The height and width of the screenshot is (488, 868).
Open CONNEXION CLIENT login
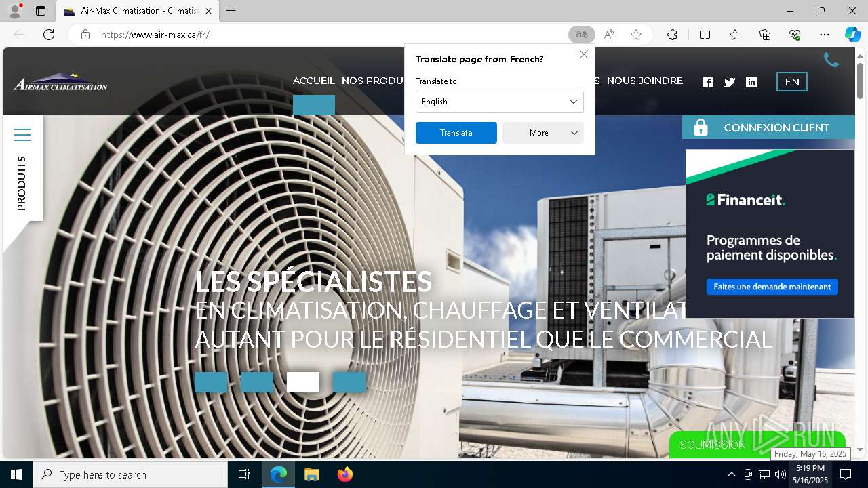click(x=768, y=127)
